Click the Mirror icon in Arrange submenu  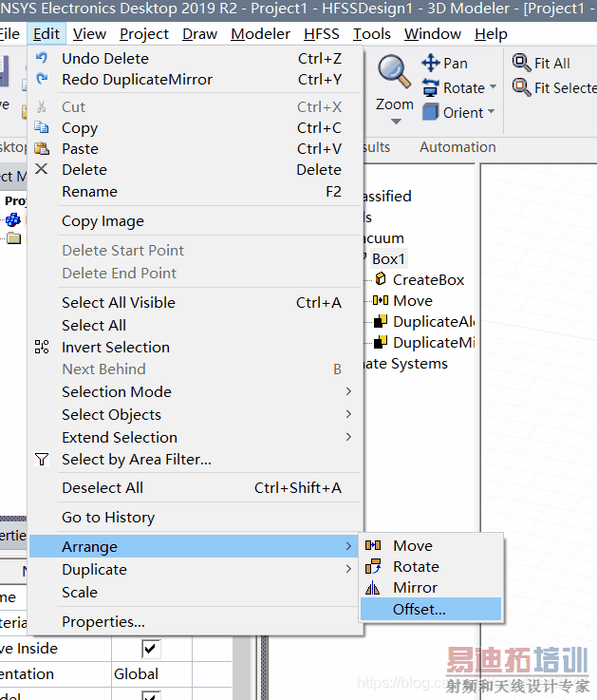373,588
